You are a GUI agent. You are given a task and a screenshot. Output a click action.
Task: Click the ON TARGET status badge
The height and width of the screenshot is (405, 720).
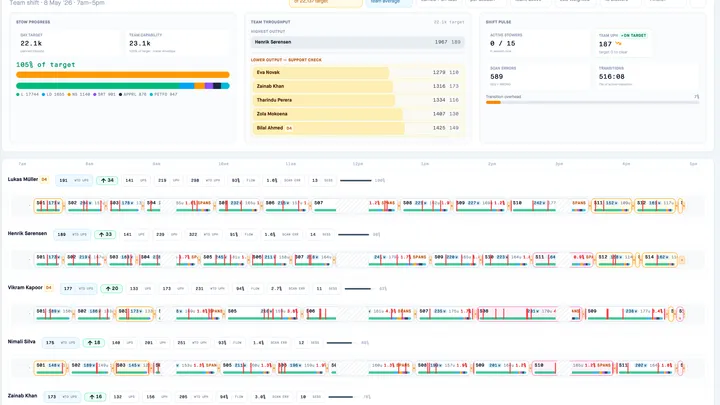coord(634,35)
